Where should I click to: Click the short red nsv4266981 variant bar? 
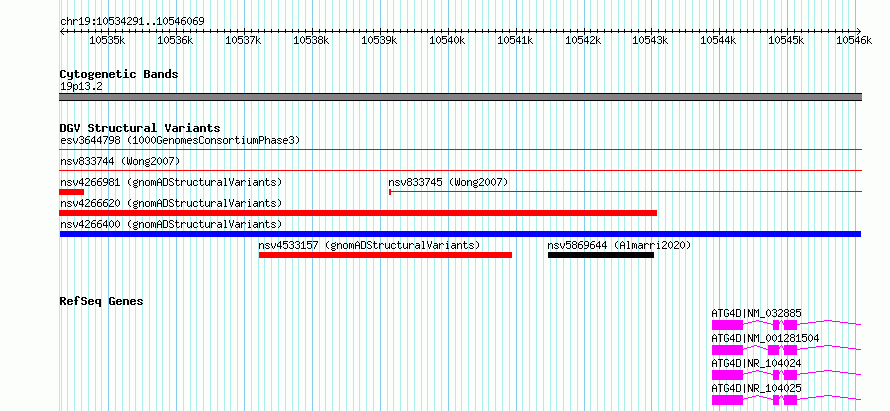(x=72, y=192)
